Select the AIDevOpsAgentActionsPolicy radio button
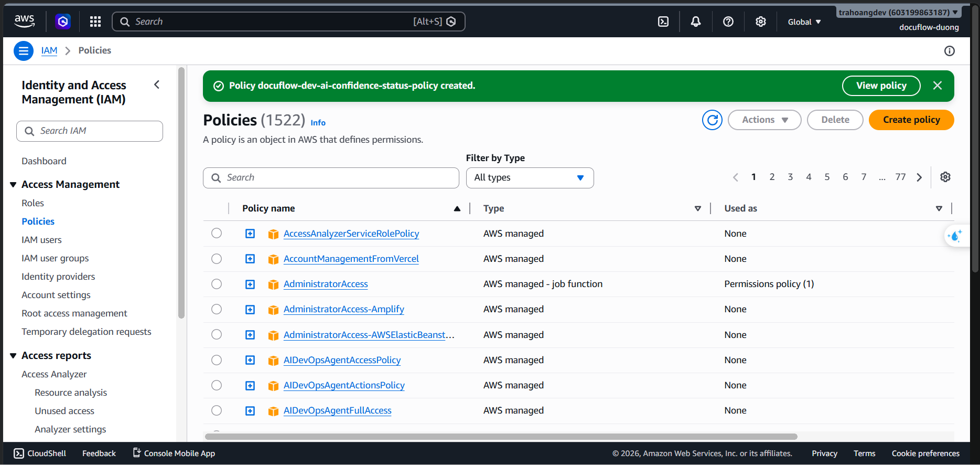The height and width of the screenshot is (465, 980). pos(217,385)
